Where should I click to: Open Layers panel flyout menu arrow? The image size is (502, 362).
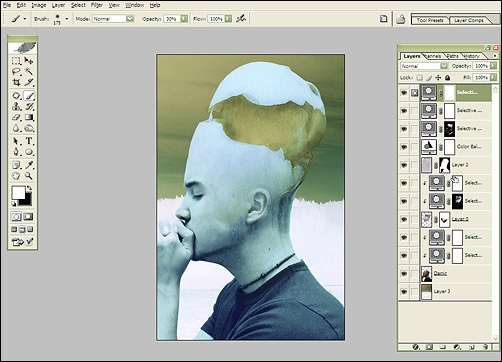point(495,56)
